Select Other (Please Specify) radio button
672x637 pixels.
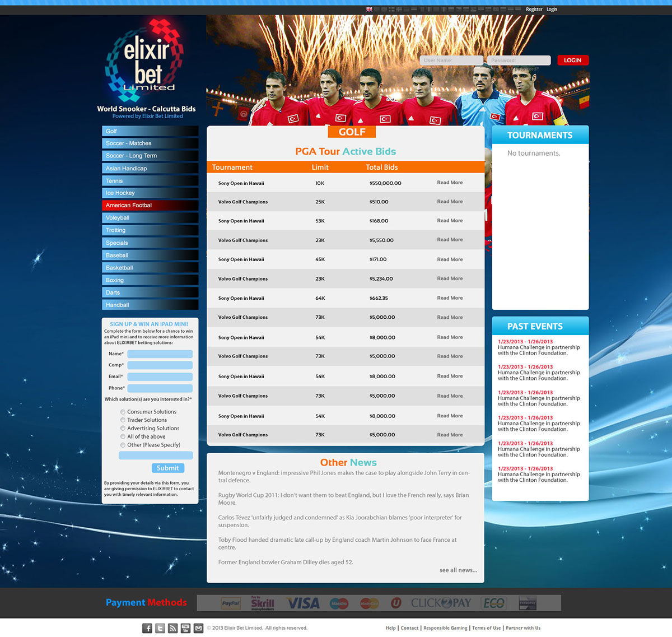coord(123,445)
